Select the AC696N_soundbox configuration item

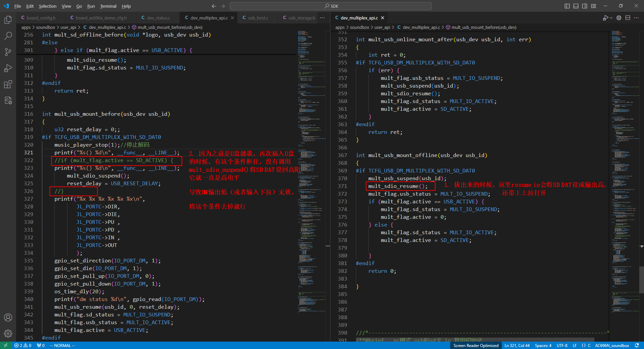(x=612, y=345)
